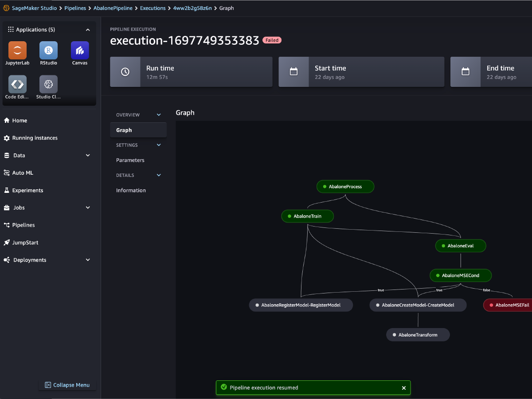Select Experiments in the left sidebar
Viewport: 532px width, 399px height.
(x=27, y=190)
